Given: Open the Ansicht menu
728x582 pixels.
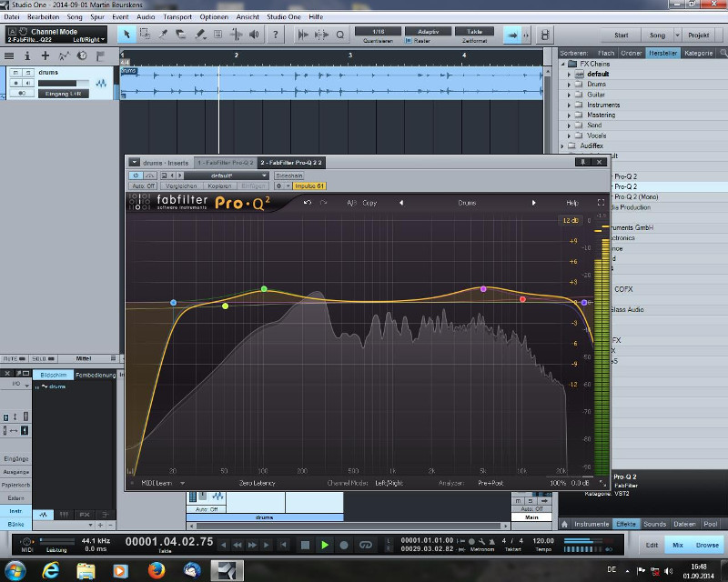Looking at the screenshot, I should pos(248,16).
